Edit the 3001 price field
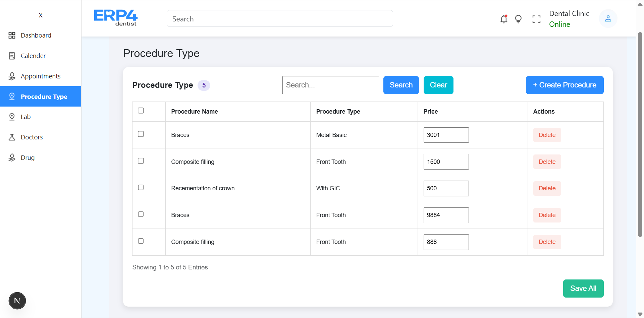 click(x=446, y=135)
